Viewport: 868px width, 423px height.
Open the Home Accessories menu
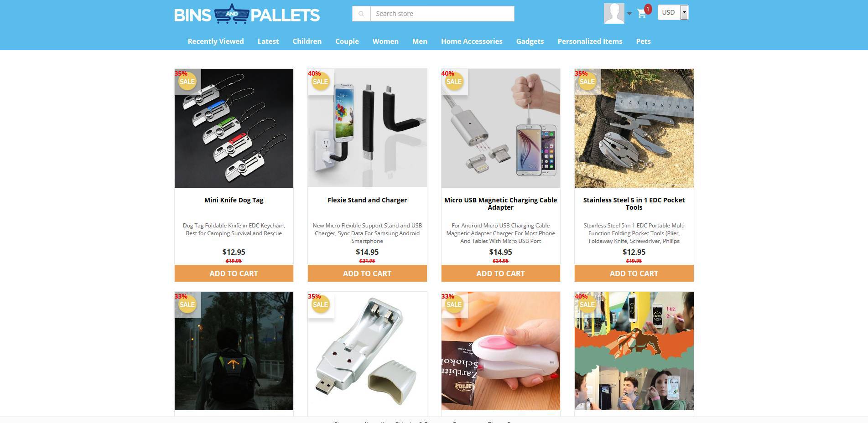coord(472,41)
